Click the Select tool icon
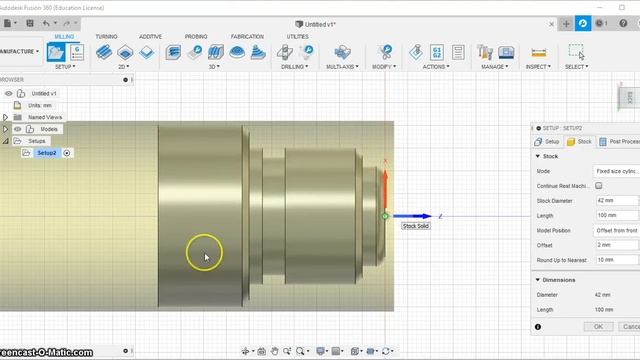The height and width of the screenshot is (360, 640). pyautogui.click(x=576, y=52)
